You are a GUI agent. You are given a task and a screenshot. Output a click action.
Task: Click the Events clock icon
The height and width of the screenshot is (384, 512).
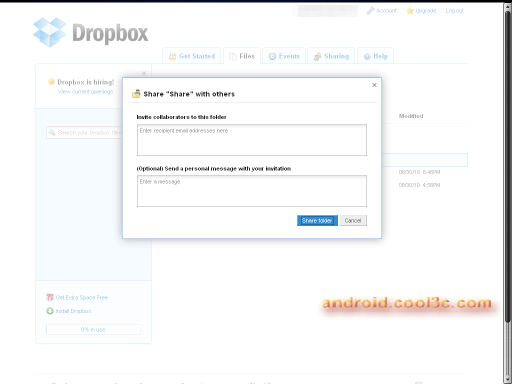pos(272,56)
